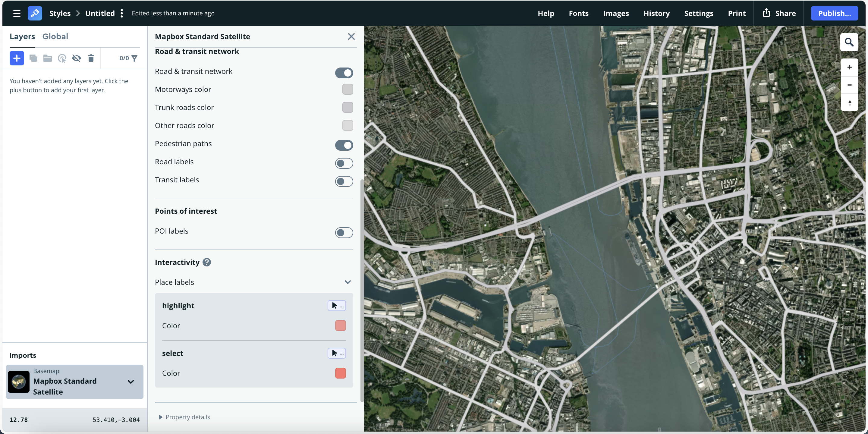Turn off Pedestrian paths
868x434 pixels.
pyautogui.click(x=344, y=145)
